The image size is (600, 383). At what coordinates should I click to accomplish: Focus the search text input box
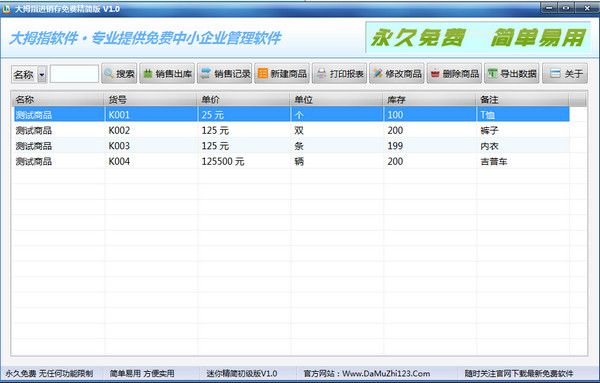[74, 74]
